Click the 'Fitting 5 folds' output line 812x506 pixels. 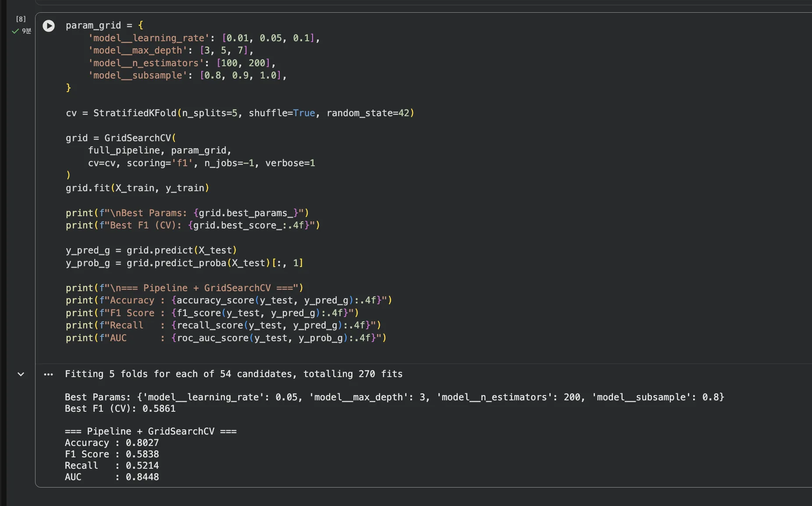[x=233, y=374]
